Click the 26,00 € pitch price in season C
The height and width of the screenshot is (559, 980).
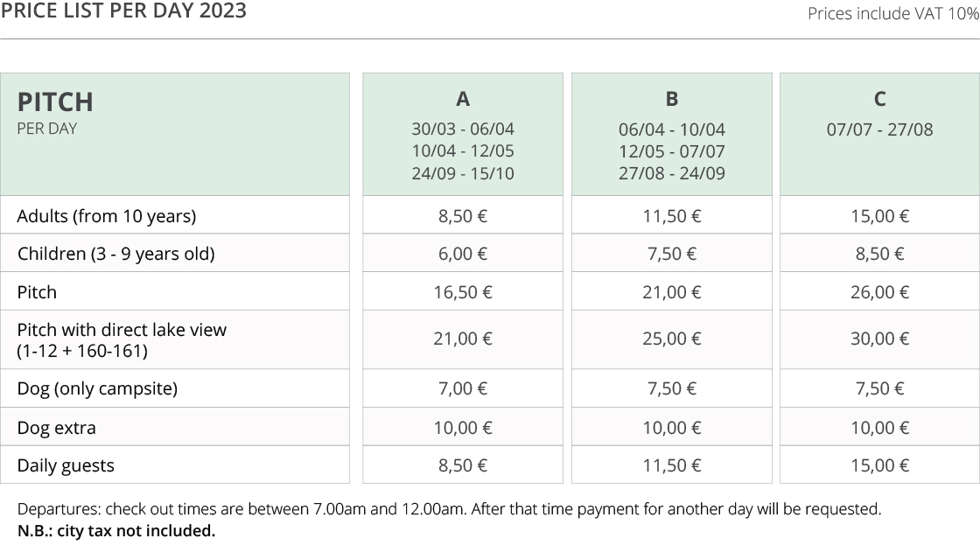pos(879,292)
